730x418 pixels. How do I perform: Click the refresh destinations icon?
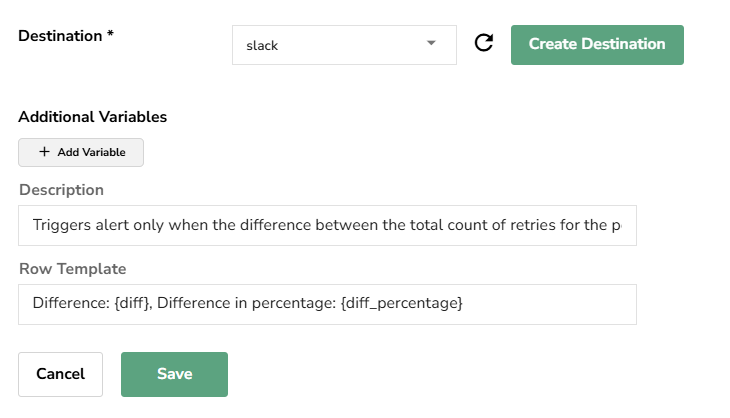tap(484, 44)
